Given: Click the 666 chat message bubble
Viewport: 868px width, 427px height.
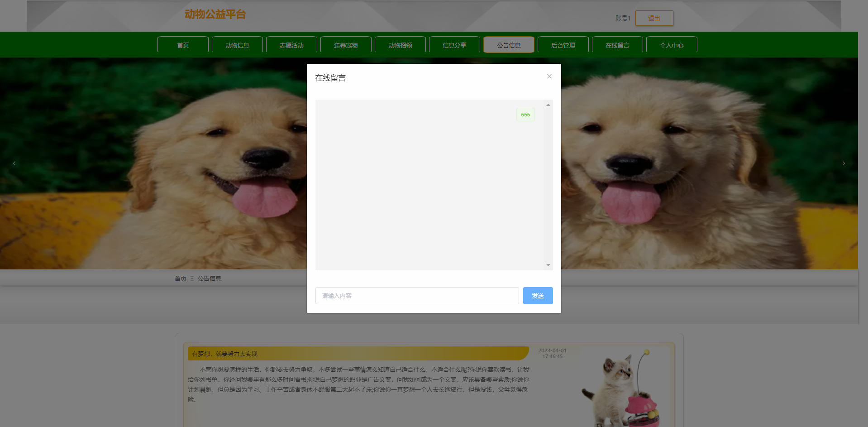Looking at the screenshot, I should [x=525, y=115].
